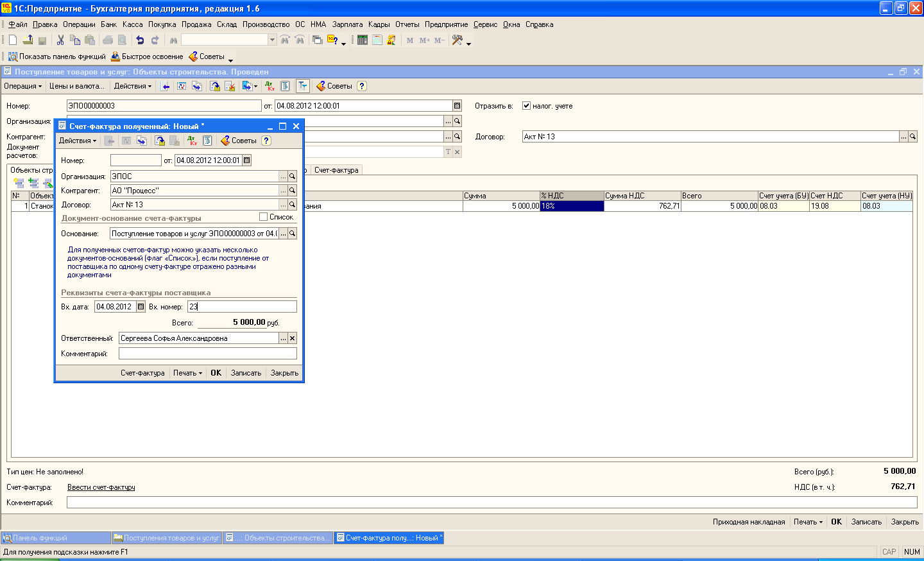Click ellipsis select button for Договор in dialog

tap(283, 205)
